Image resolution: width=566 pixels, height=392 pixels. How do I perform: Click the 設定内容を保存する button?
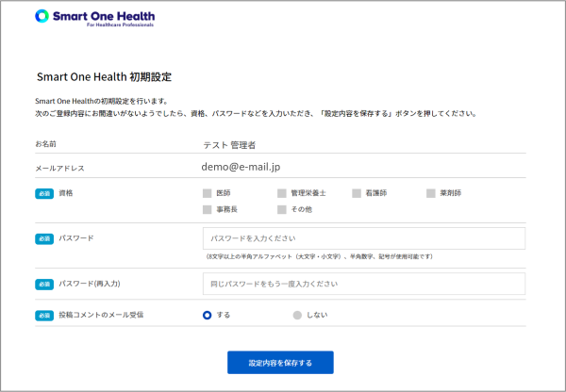point(280,363)
